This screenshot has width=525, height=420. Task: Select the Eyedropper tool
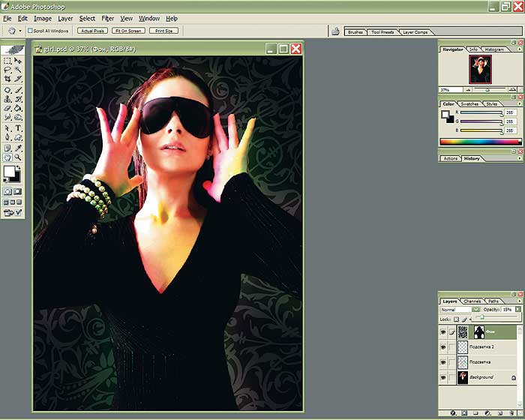click(18, 148)
